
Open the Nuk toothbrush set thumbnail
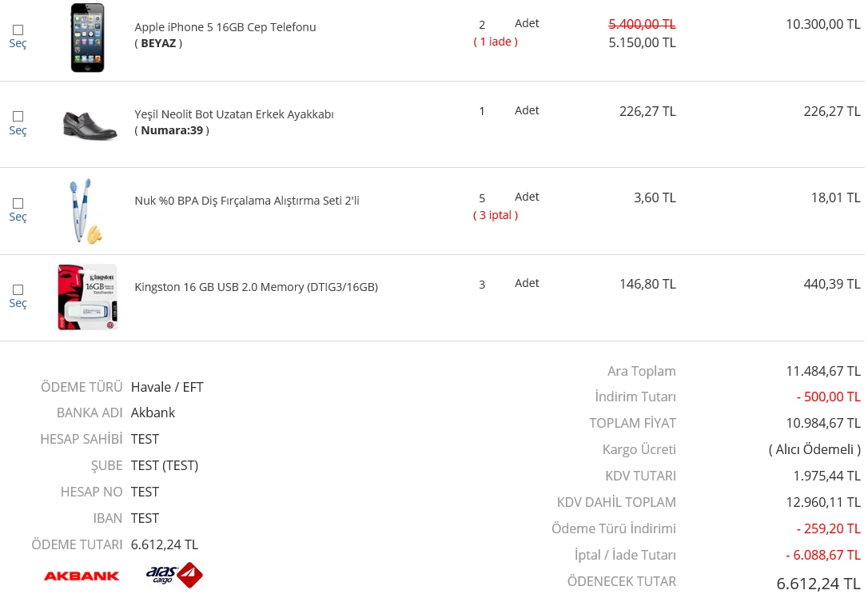(85, 211)
